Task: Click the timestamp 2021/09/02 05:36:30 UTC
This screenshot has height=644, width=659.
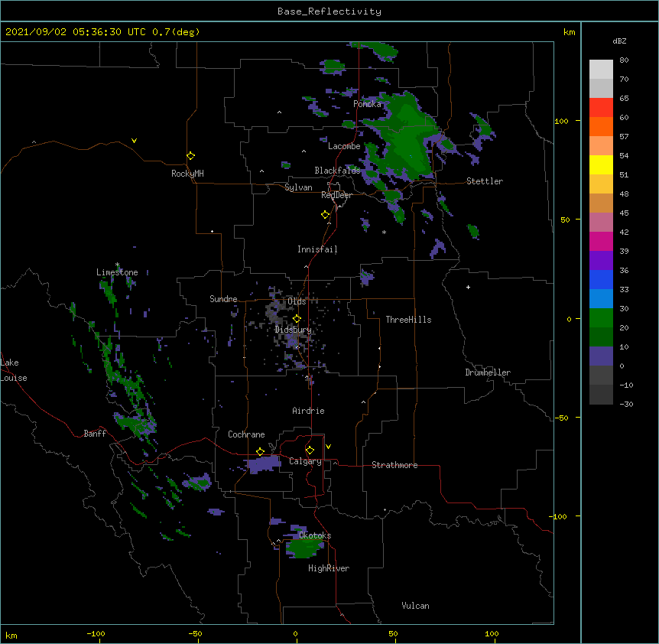Action: pyautogui.click(x=76, y=32)
